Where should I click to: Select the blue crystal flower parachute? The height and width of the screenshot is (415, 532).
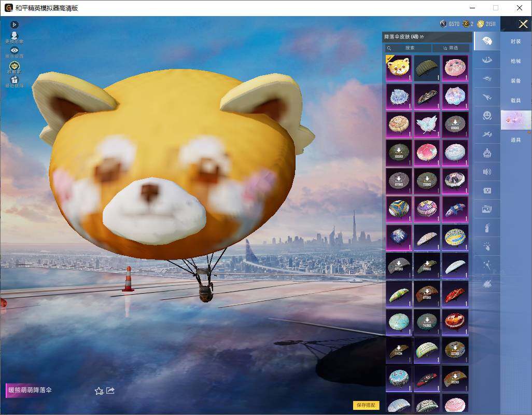pos(399,96)
